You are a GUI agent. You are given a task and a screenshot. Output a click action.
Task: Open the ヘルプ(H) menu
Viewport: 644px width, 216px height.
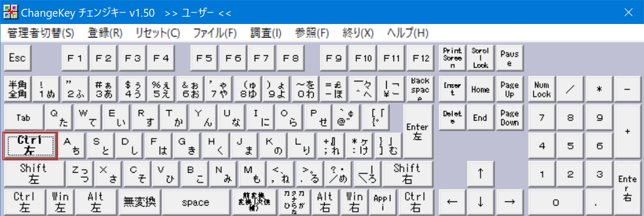408,33
